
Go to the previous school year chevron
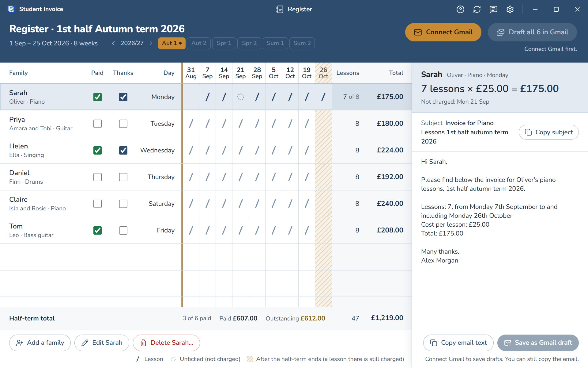tap(113, 43)
